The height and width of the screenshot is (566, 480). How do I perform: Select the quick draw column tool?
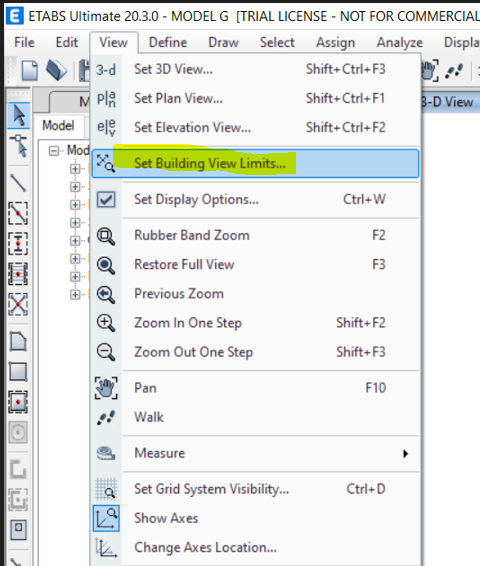(18, 243)
